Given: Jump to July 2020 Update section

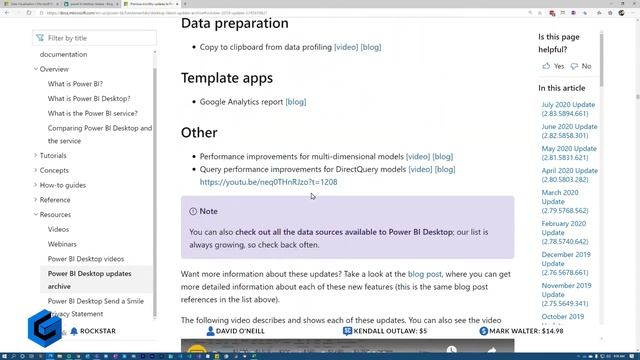Looking at the screenshot, I should (x=568, y=109).
